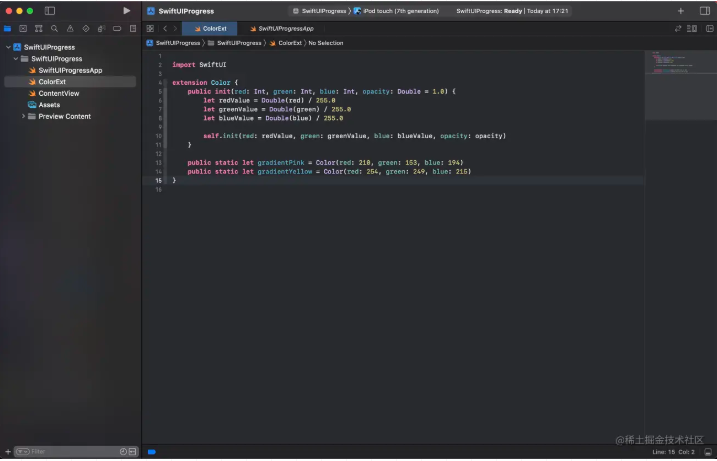Select the ColorExt editor tab

210,29
